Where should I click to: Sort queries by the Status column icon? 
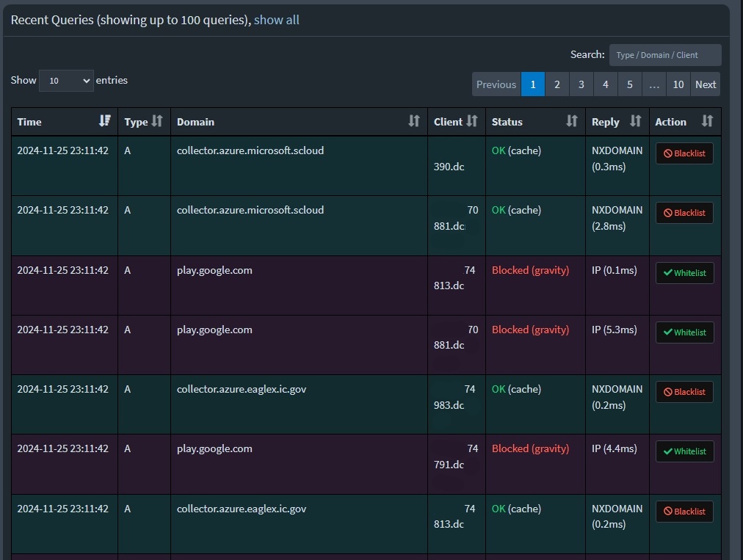(x=571, y=121)
